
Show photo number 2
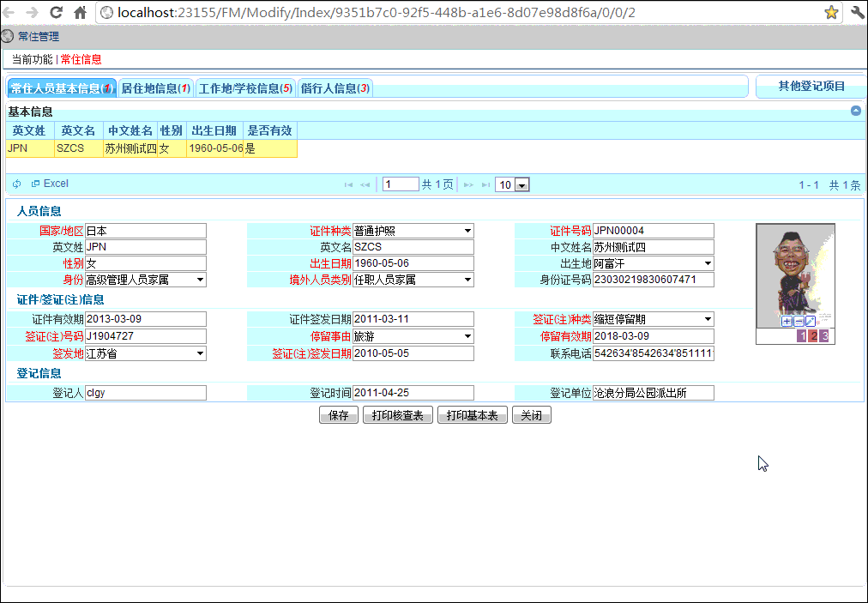812,336
